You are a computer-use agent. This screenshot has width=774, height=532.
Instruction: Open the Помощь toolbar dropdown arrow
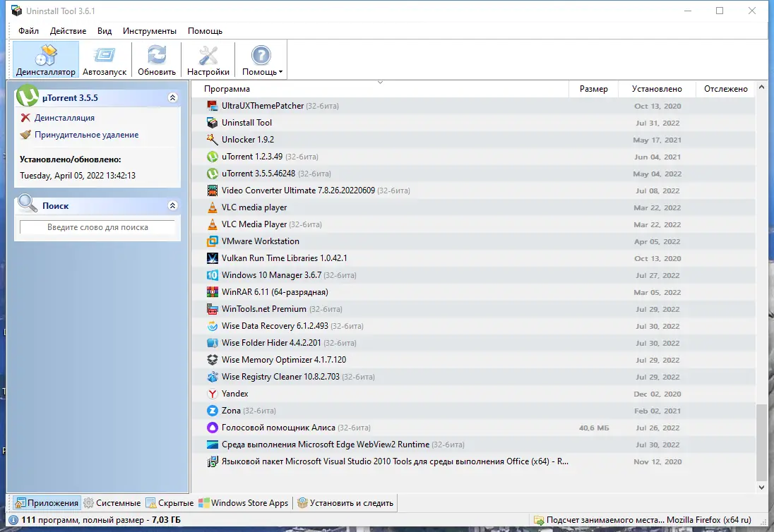[280, 72]
